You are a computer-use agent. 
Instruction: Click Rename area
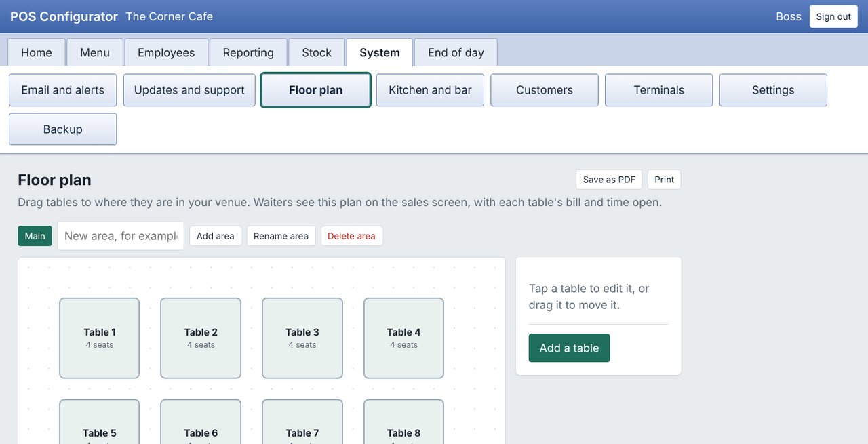click(x=281, y=236)
